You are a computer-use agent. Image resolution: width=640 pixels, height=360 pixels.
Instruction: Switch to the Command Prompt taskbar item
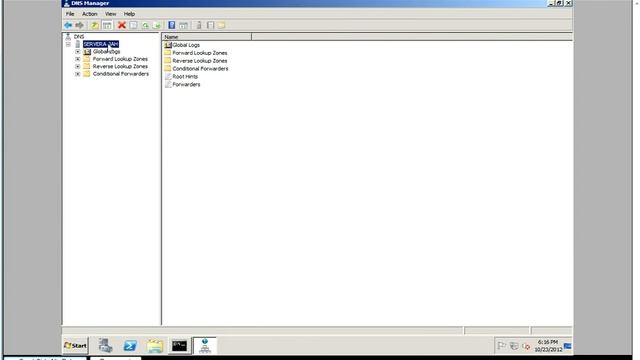click(x=179, y=346)
